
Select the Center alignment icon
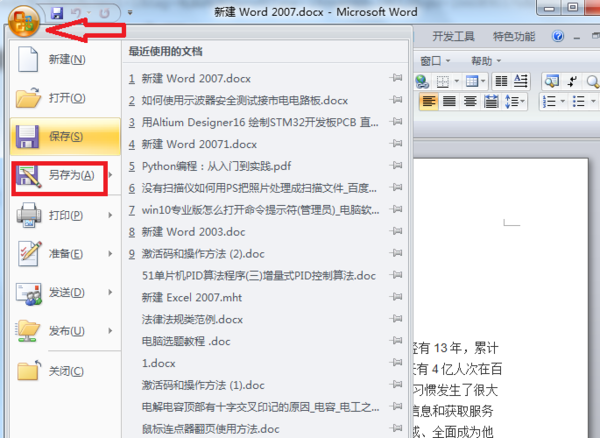point(470,101)
